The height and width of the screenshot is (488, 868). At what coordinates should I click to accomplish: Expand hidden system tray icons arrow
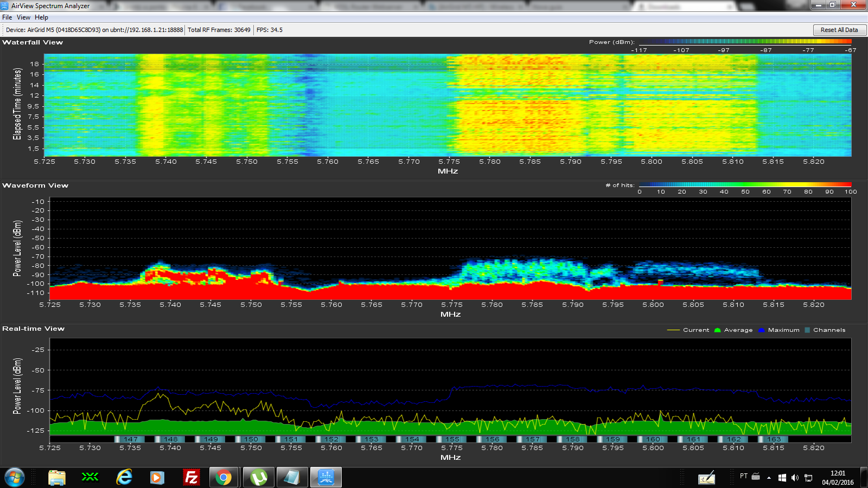[x=769, y=478]
